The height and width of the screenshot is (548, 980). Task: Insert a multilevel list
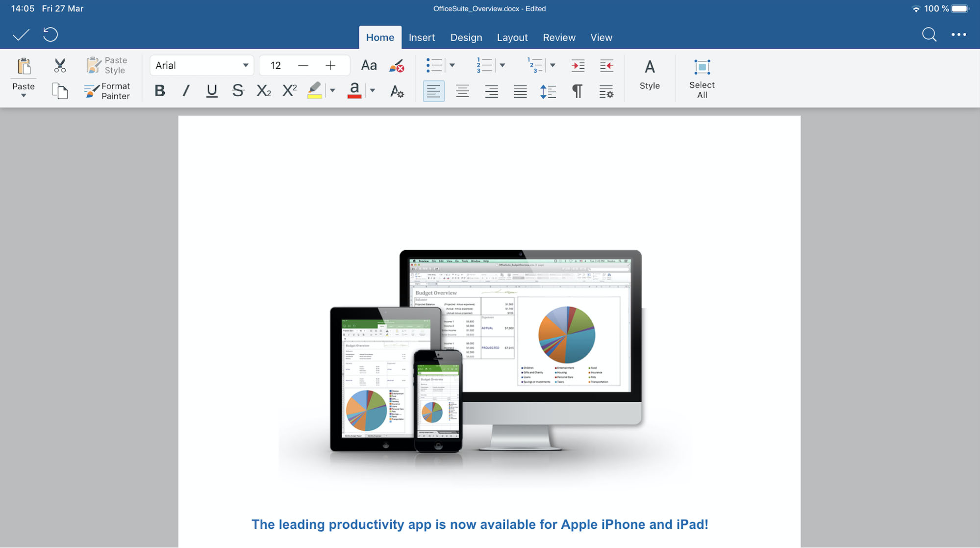[x=535, y=65]
